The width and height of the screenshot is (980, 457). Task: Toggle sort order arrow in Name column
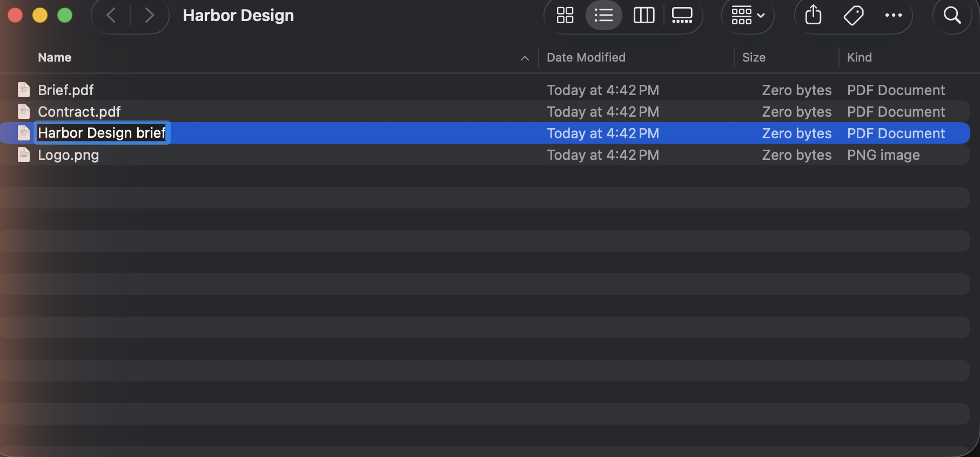525,58
